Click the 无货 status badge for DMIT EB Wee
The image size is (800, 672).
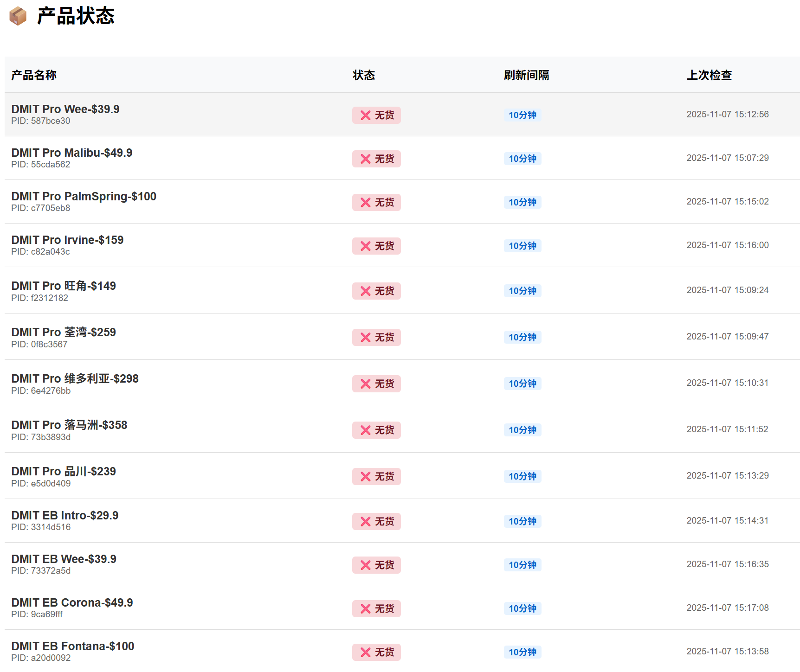pyautogui.click(x=376, y=565)
